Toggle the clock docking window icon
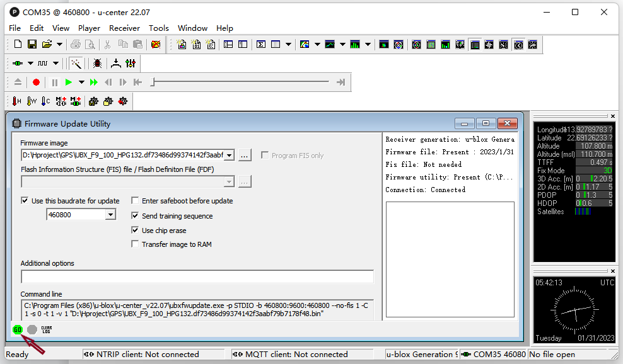The width and height of the screenshot is (623, 364). 518,45
